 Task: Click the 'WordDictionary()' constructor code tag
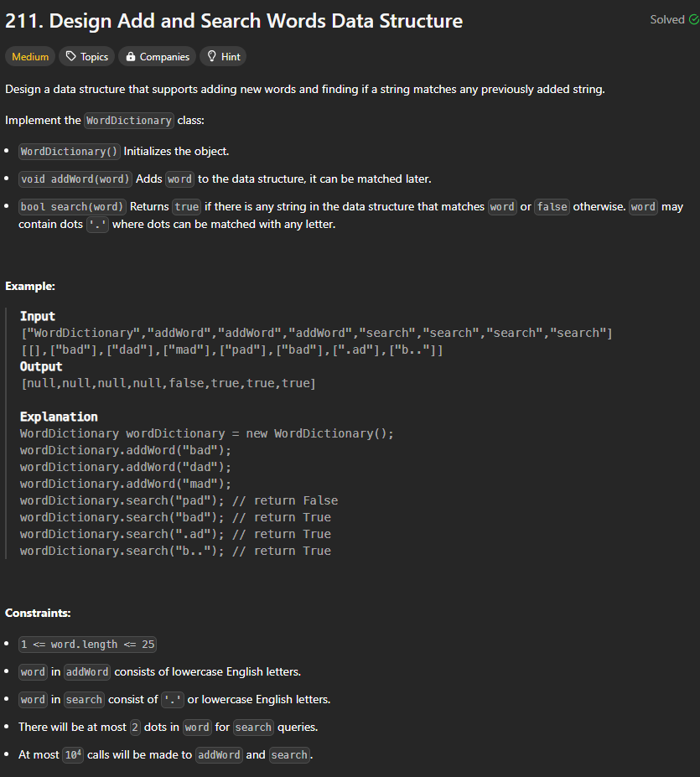[x=70, y=151]
